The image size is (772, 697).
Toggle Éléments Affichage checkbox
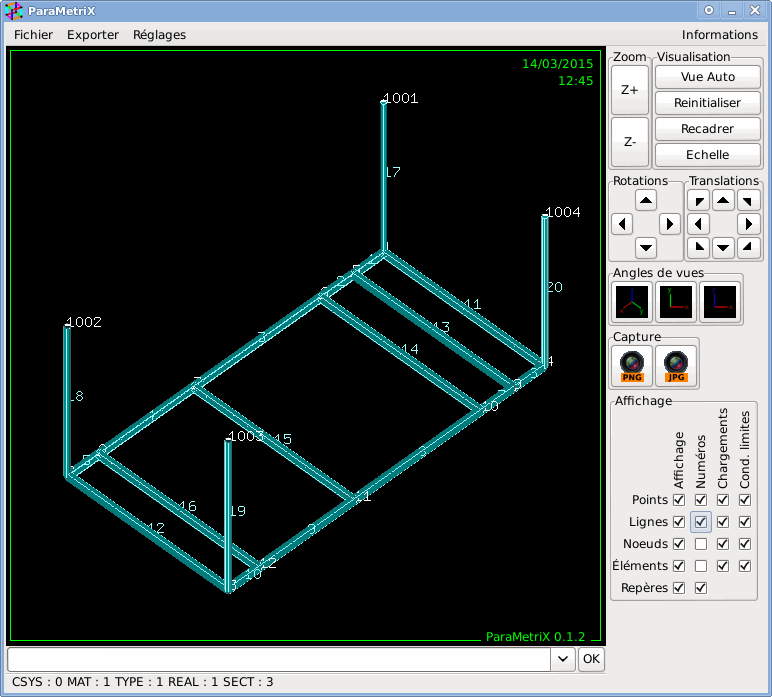tap(679, 566)
